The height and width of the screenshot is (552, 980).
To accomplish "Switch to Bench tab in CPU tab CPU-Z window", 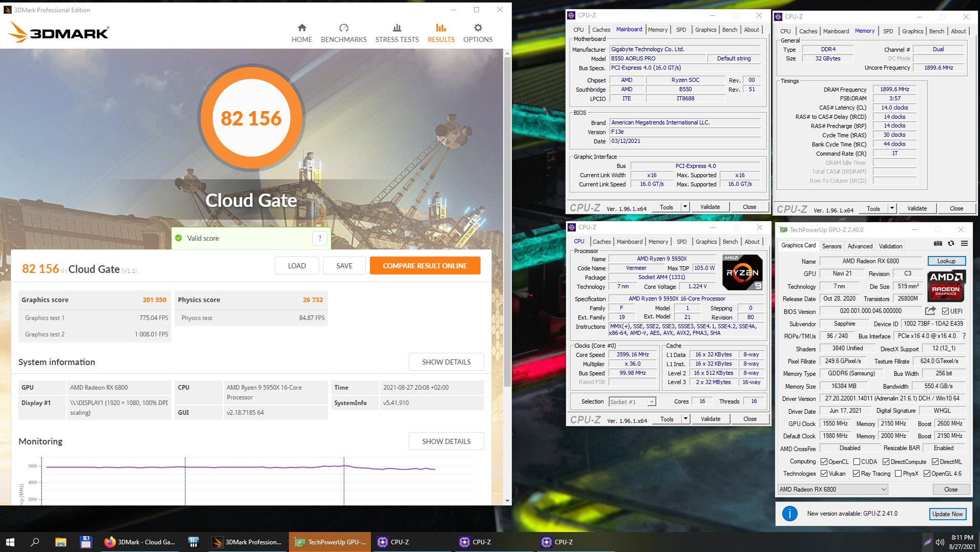I will [730, 242].
